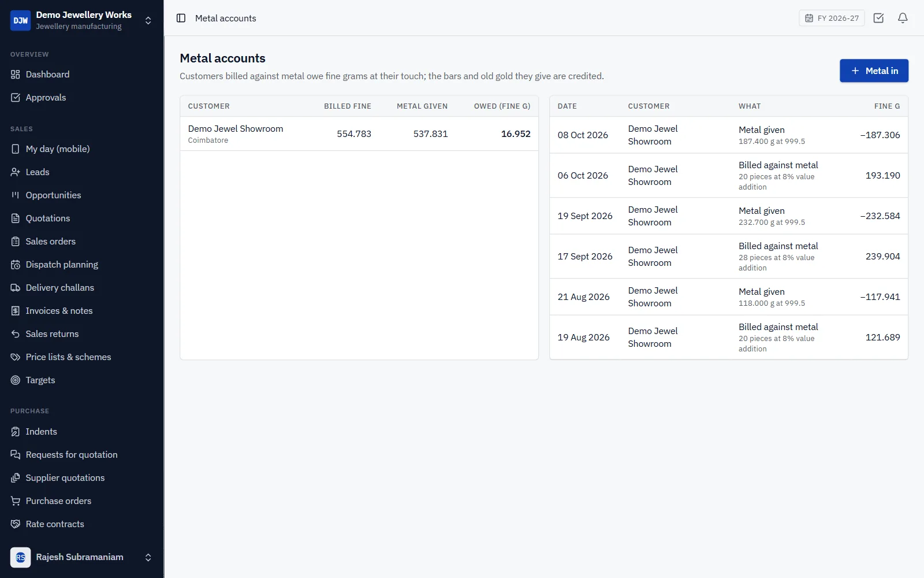Image resolution: width=924 pixels, height=578 pixels.
Task: Click the Dispatch planning package icon
Action: click(x=16, y=265)
